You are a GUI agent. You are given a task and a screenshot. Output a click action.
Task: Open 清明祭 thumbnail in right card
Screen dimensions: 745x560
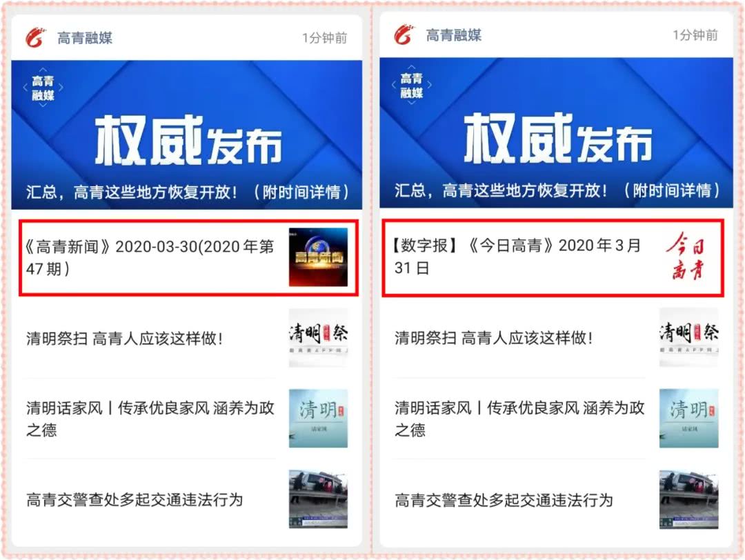689,338
